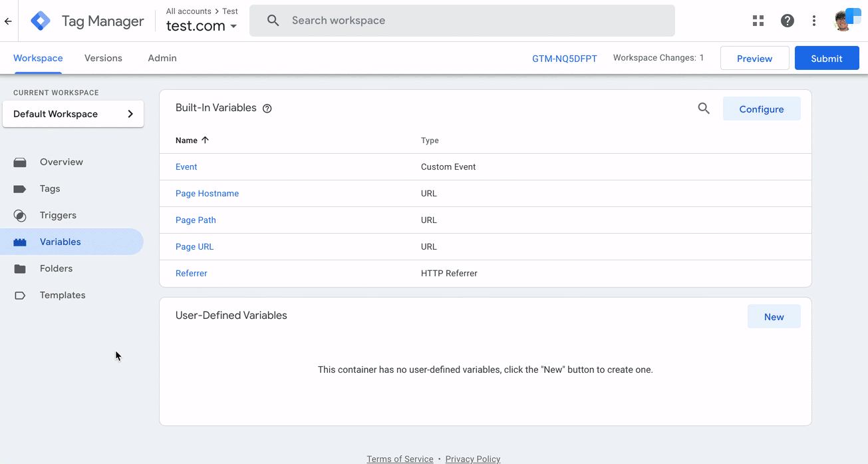Switch to the Admin tab
The image size is (868, 464).
click(162, 58)
